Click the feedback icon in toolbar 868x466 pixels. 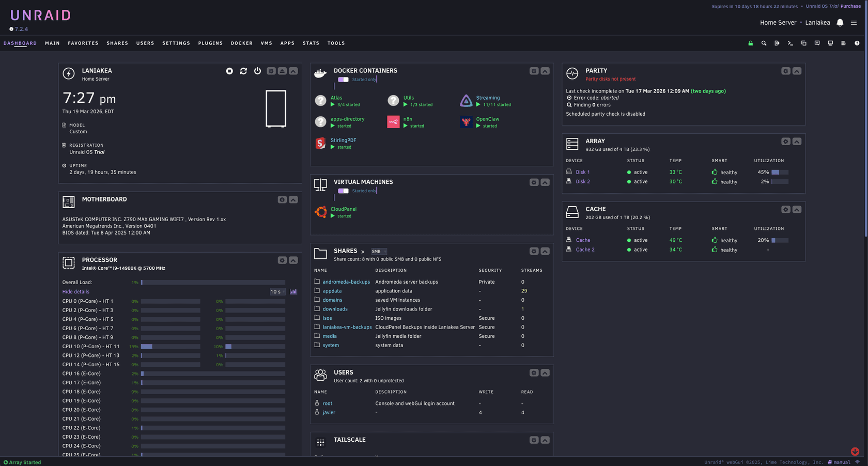[817, 43]
